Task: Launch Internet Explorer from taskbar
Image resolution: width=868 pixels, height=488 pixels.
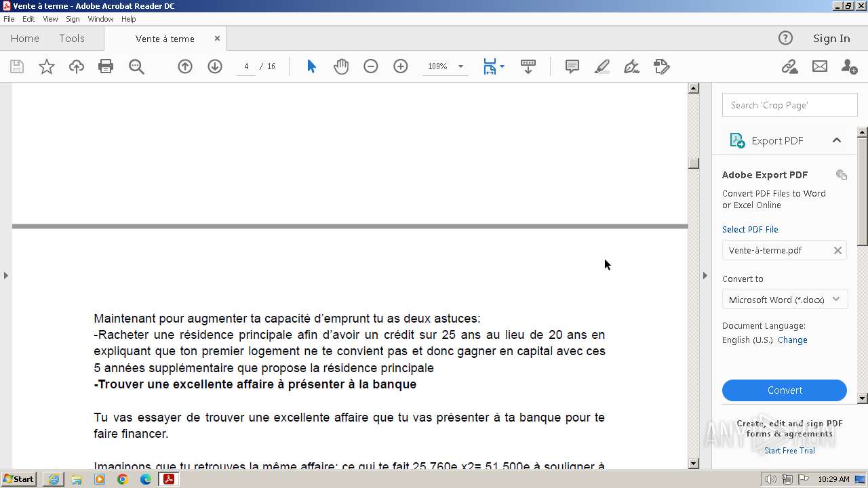Action: [54, 479]
